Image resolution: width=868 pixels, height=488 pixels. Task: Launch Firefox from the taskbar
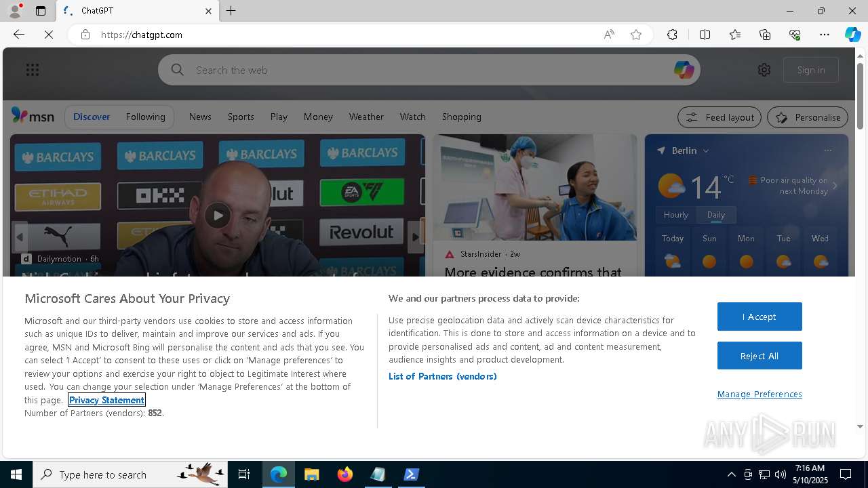pyautogui.click(x=345, y=474)
